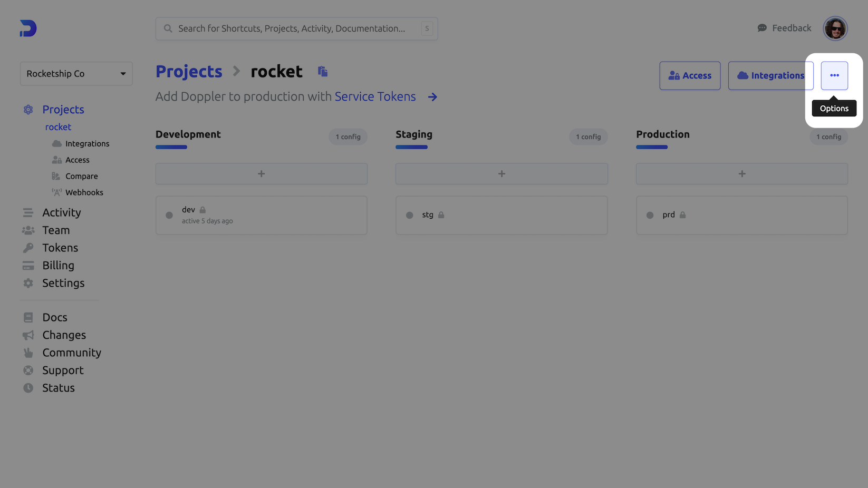
Task: Click the Billing card icon
Action: (28, 266)
